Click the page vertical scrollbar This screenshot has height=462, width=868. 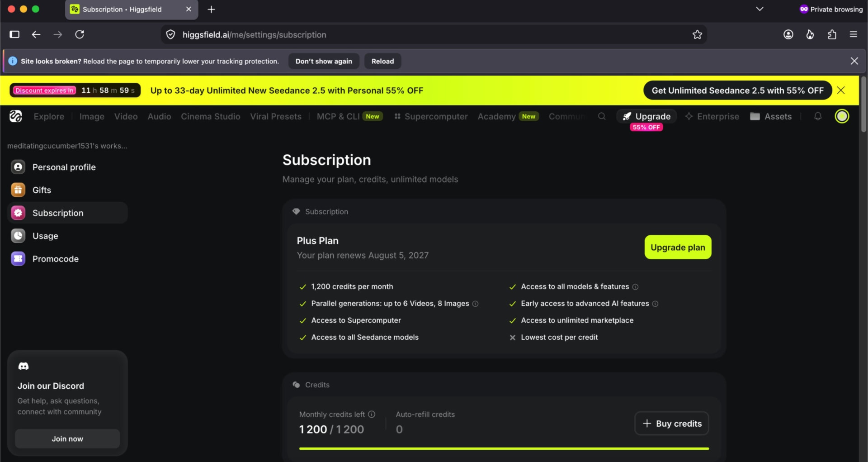(863, 104)
